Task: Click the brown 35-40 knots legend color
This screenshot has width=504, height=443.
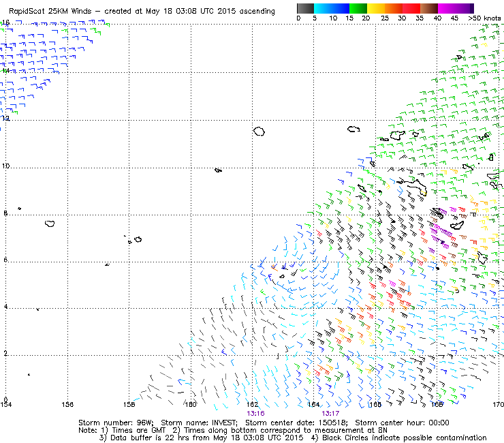Action: (x=429, y=8)
